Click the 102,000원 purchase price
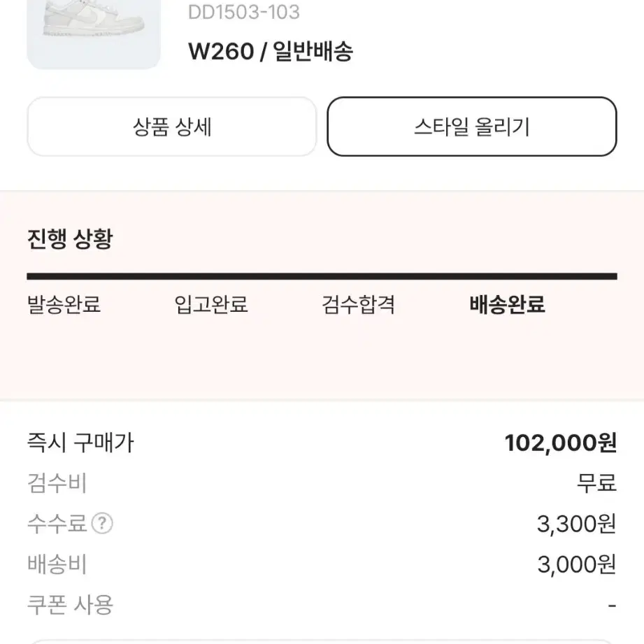Screen dimensions: 644x644 (561, 443)
